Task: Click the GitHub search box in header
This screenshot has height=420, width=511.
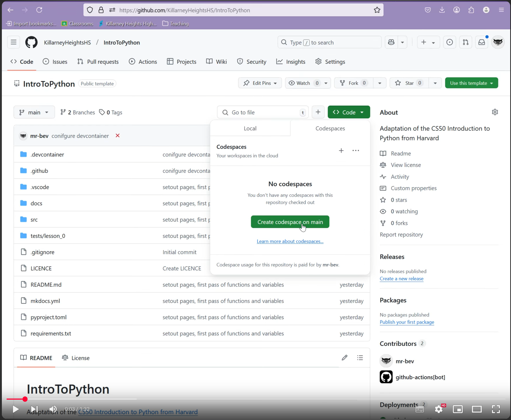Action: [x=329, y=42]
